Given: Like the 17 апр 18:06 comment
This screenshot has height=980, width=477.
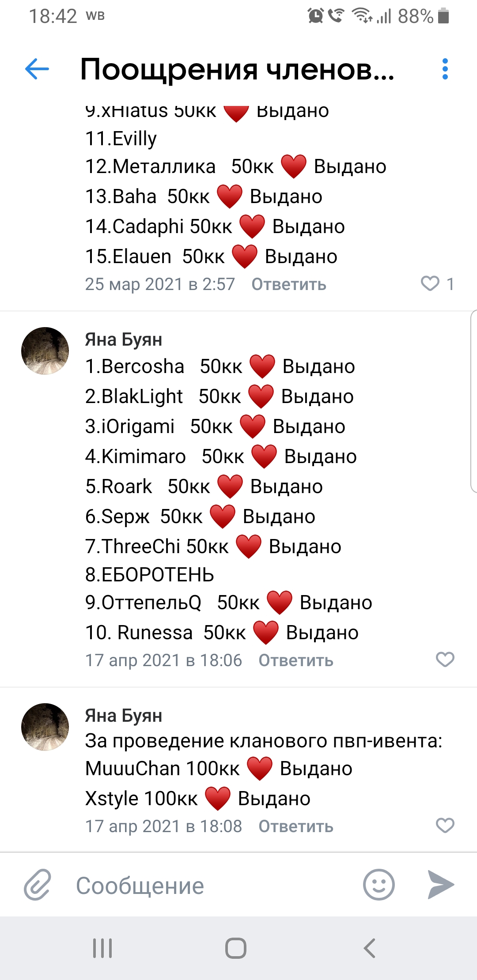Looking at the screenshot, I should [445, 660].
